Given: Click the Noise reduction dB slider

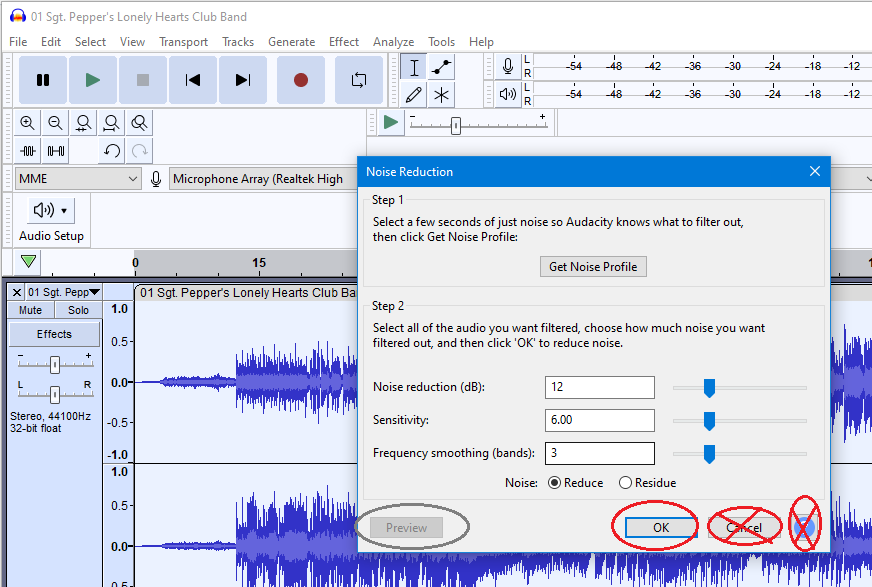Looking at the screenshot, I should 711,387.
